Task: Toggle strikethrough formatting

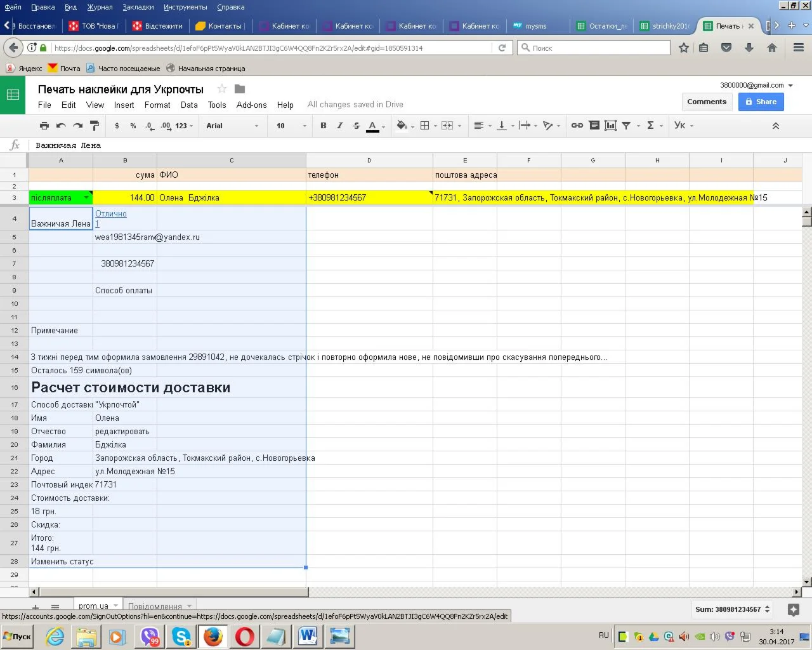Action: 356,126
